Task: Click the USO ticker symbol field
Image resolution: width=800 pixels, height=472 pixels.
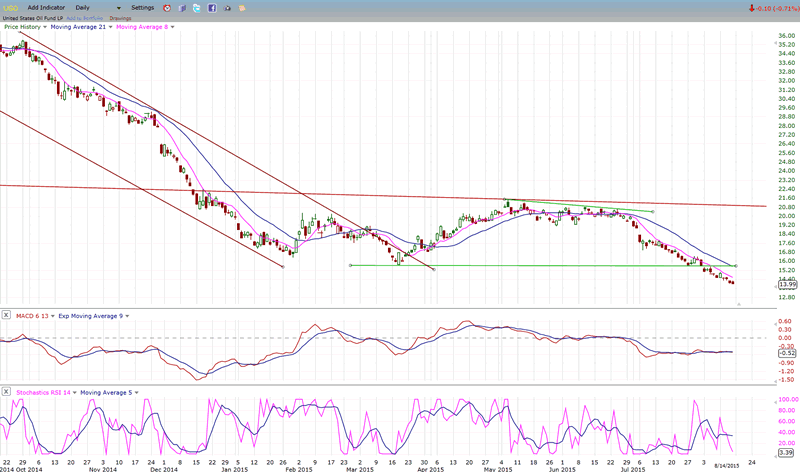Action: [x=12, y=7]
